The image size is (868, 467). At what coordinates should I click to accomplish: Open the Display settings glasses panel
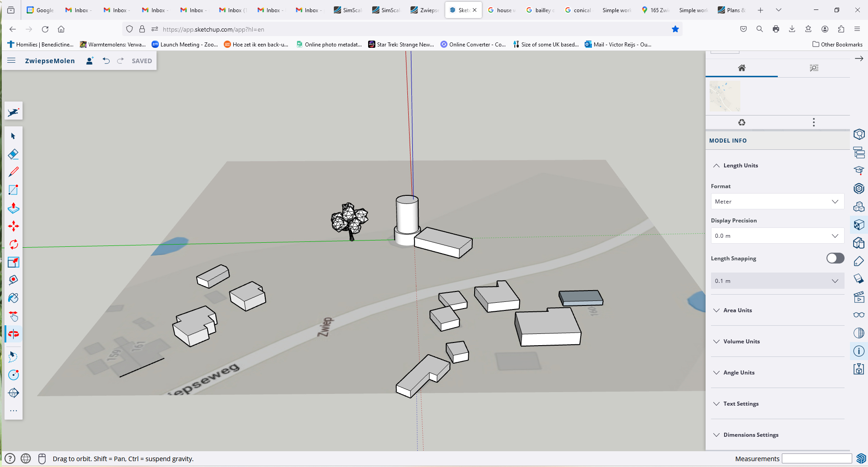pos(859,315)
